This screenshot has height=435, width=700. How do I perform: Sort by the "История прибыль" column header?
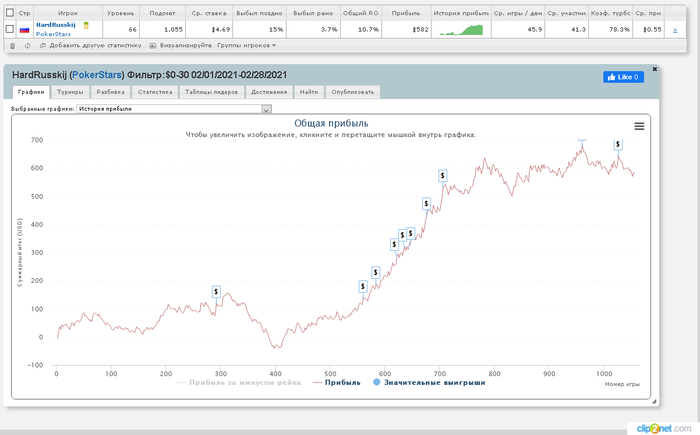[461, 13]
